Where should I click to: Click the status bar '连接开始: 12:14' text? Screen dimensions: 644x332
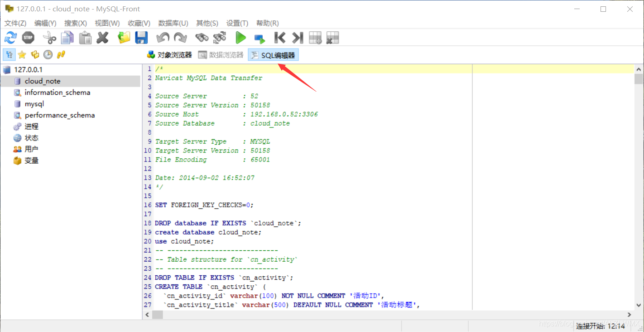[x=601, y=326]
